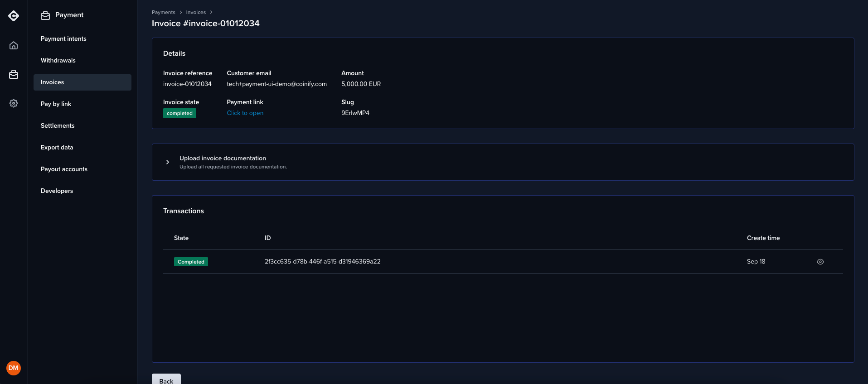868x384 pixels.
Task: Open the Home dashboard icon
Action: tap(14, 45)
